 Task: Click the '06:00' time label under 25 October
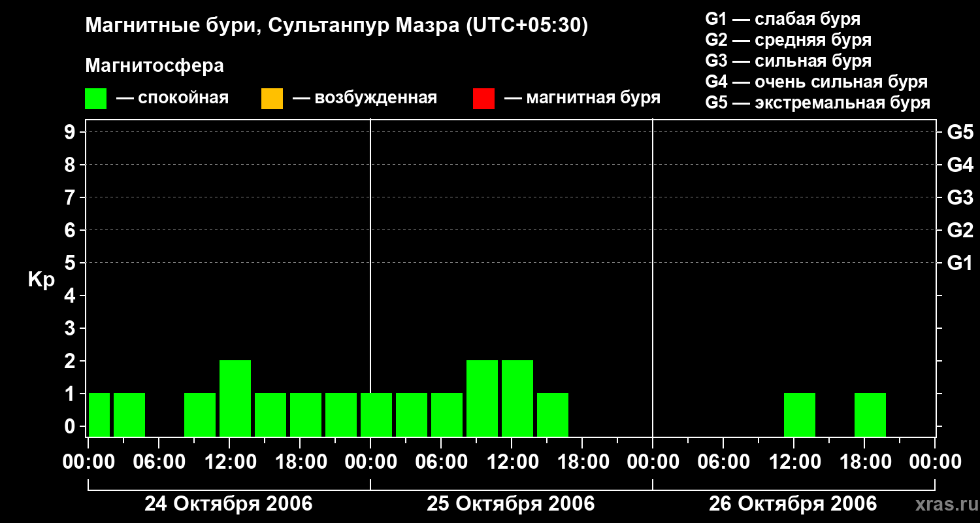tap(441, 462)
